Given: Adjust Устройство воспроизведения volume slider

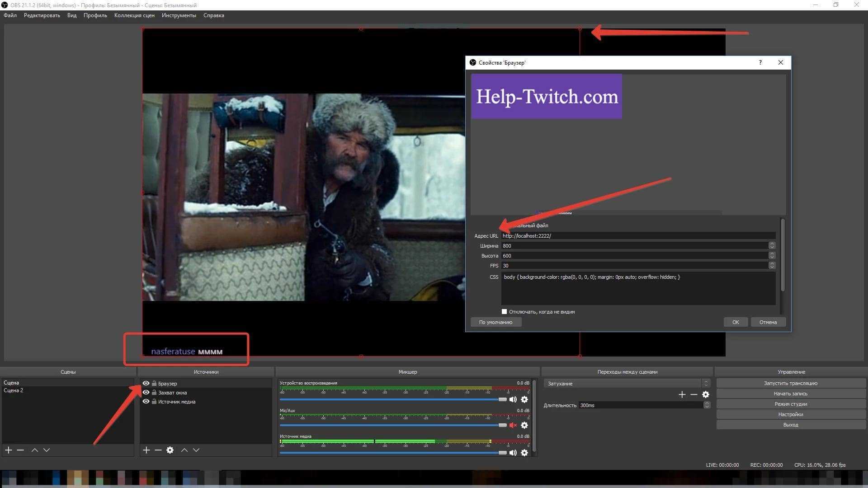Looking at the screenshot, I should click(x=393, y=399).
